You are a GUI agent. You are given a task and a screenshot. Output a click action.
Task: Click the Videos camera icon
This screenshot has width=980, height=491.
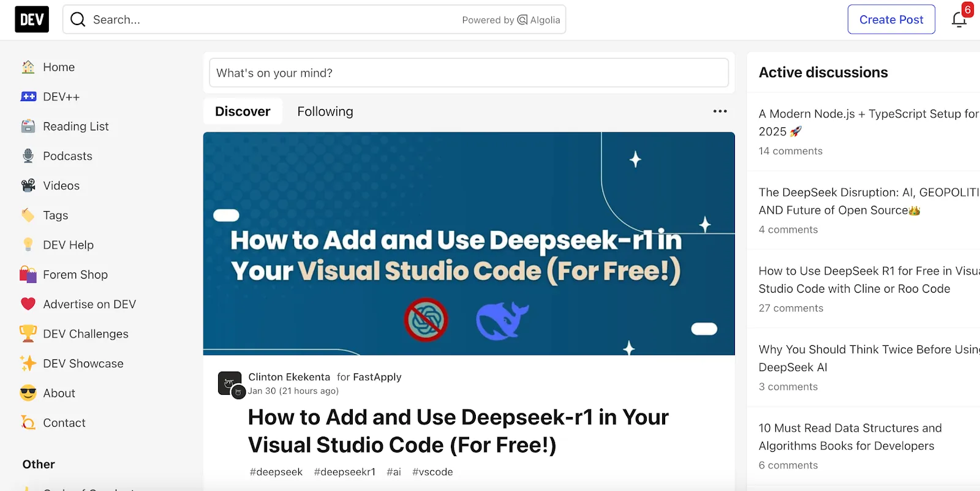click(x=28, y=186)
